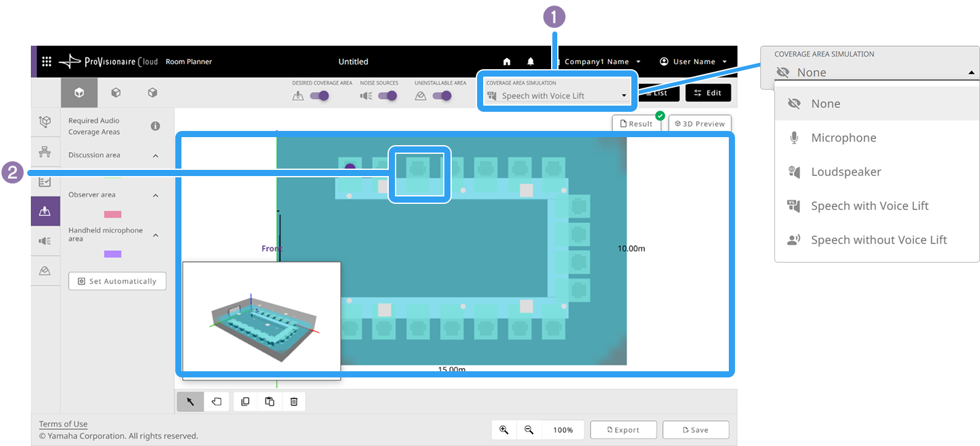Select None in the simulation list
Image resolution: width=980 pixels, height=446 pixels.
[877, 104]
